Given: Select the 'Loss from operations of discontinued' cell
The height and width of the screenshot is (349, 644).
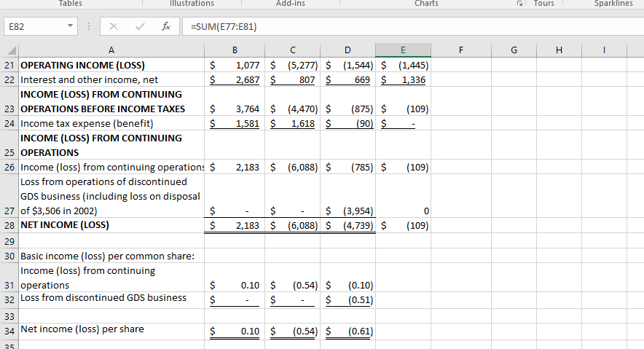Looking at the screenshot, I should pyautogui.click(x=111, y=196).
